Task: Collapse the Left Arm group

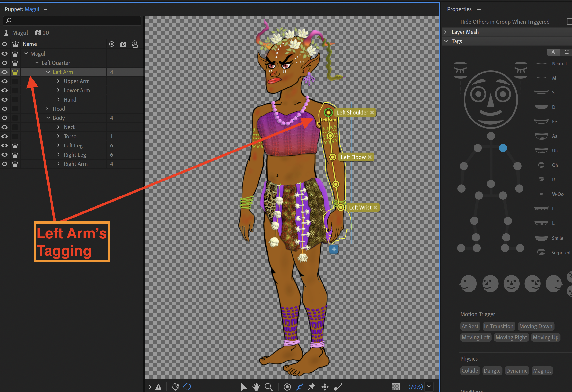Action: point(48,72)
